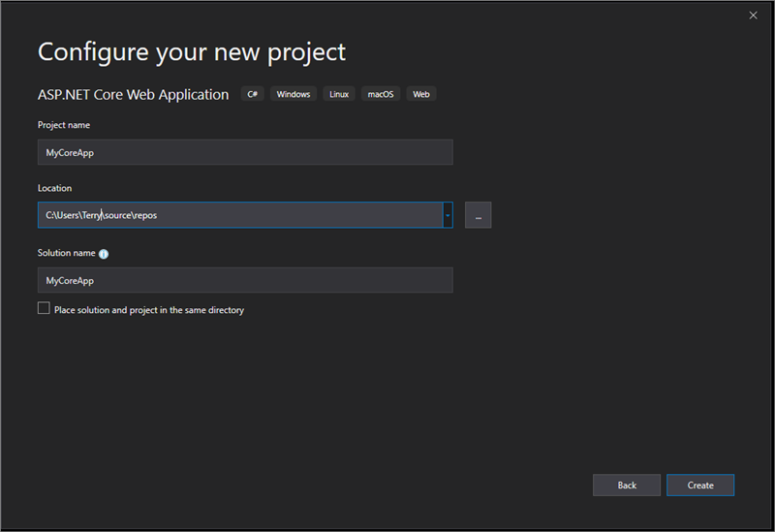Click the C# language tag
The height and width of the screenshot is (532, 775).
tap(253, 94)
